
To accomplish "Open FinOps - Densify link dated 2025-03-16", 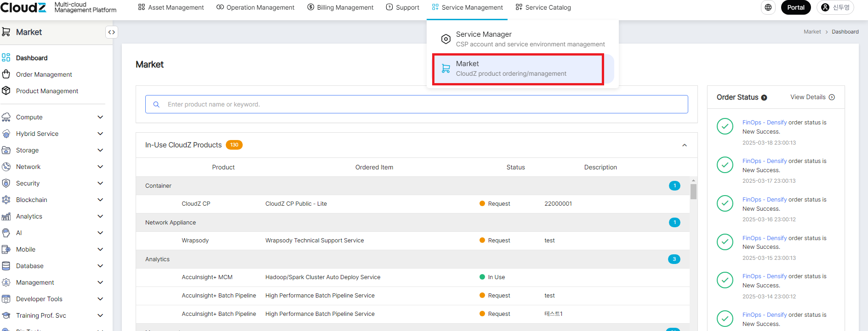I will coord(765,200).
